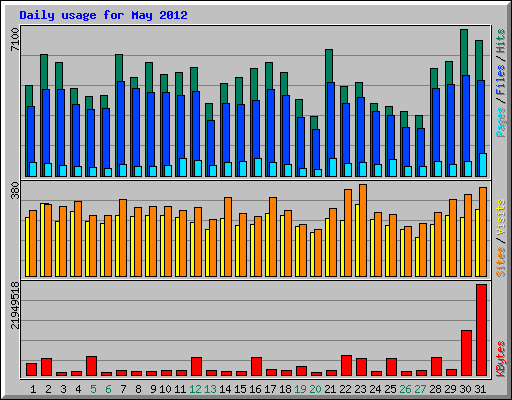Click the blue files bar for day 30
The image size is (512, 400).
point(466,118)
